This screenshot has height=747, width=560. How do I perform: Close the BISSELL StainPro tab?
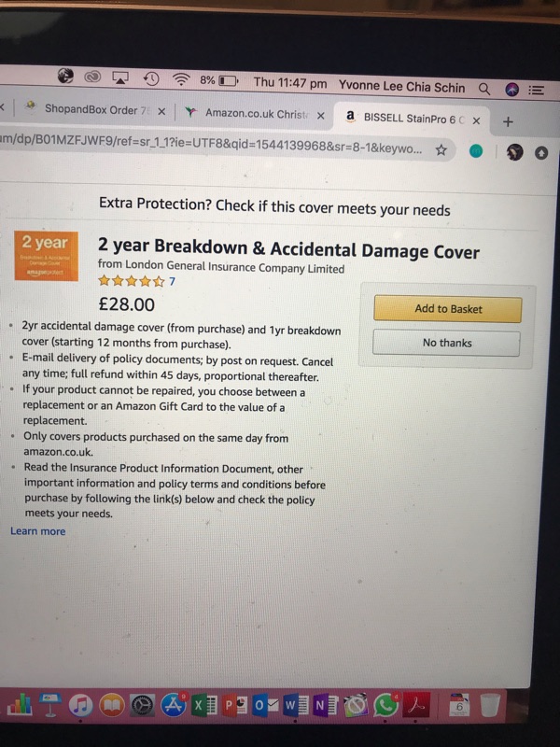pos(476,120)
